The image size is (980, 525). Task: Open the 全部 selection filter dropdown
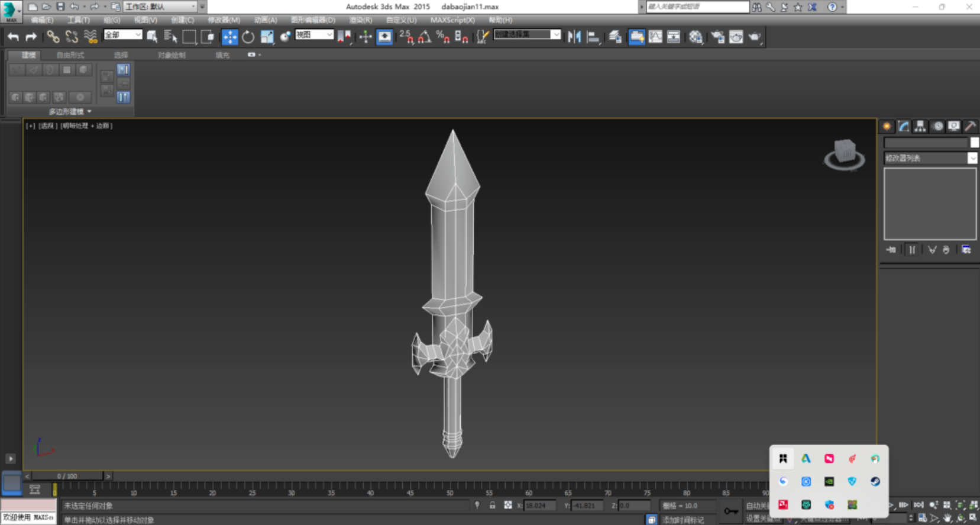point(123,35)
